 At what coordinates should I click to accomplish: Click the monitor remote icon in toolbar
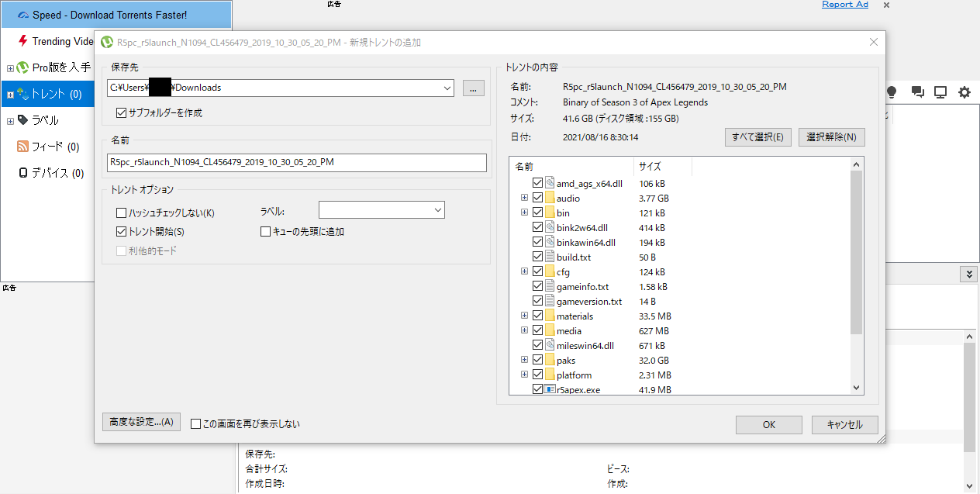(x=940, y=92)
